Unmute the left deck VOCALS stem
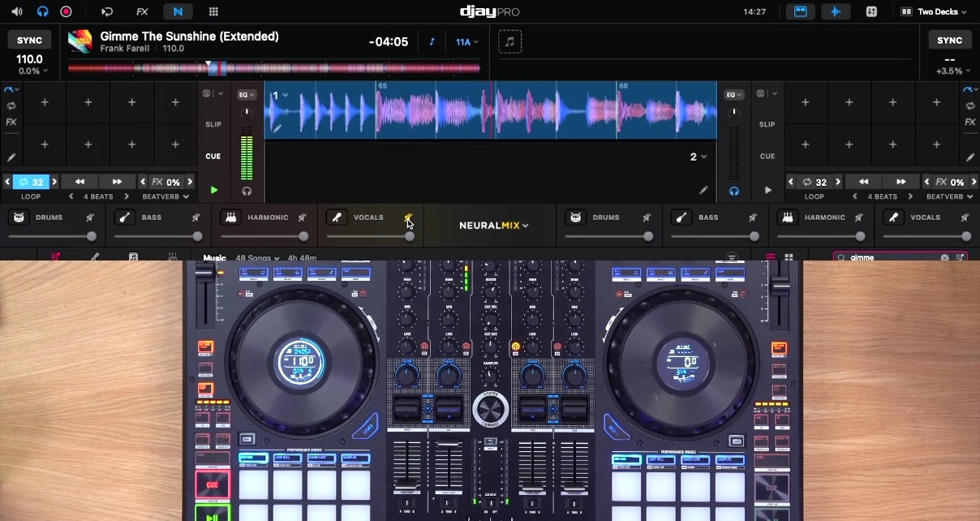980x521 pixels. click(x=408, y=217)
